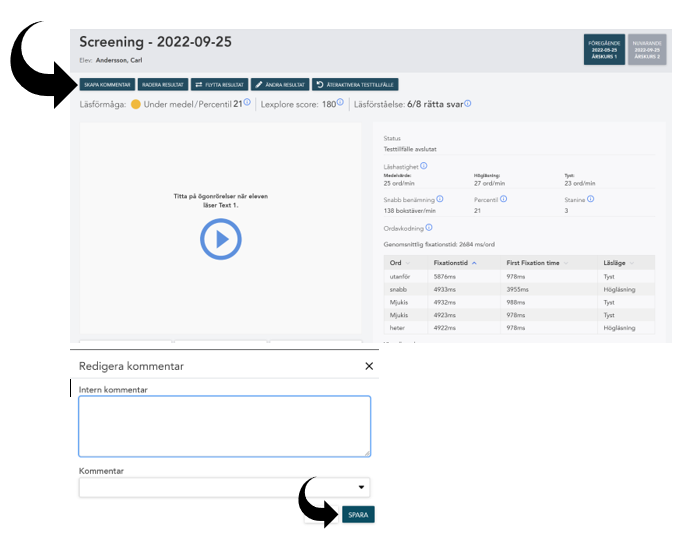Viewport: 693px width, 539px height.
Task: Open the Stanine info icon
Action: pyautogui.click(x=590, y=199)
